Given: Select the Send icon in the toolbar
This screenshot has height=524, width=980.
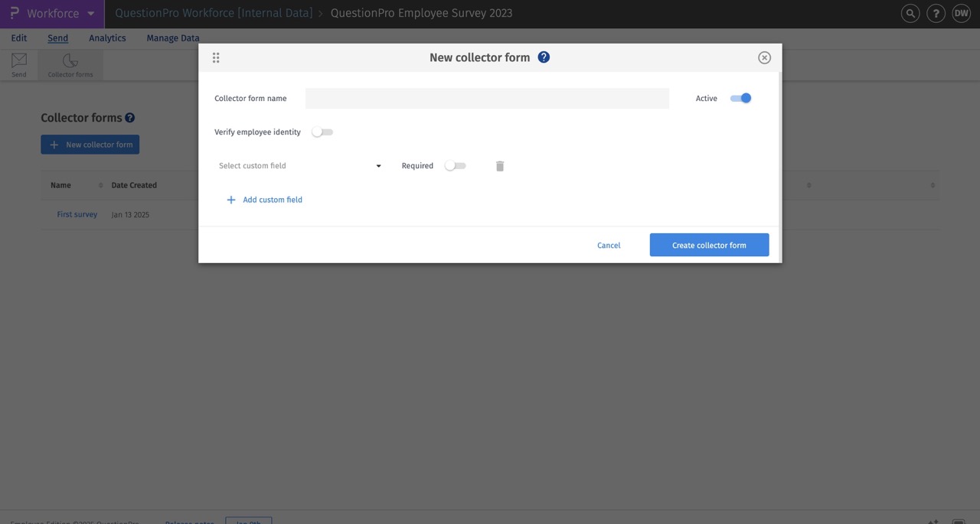Looking at the screenshot, I should click(x=18, y=63).
